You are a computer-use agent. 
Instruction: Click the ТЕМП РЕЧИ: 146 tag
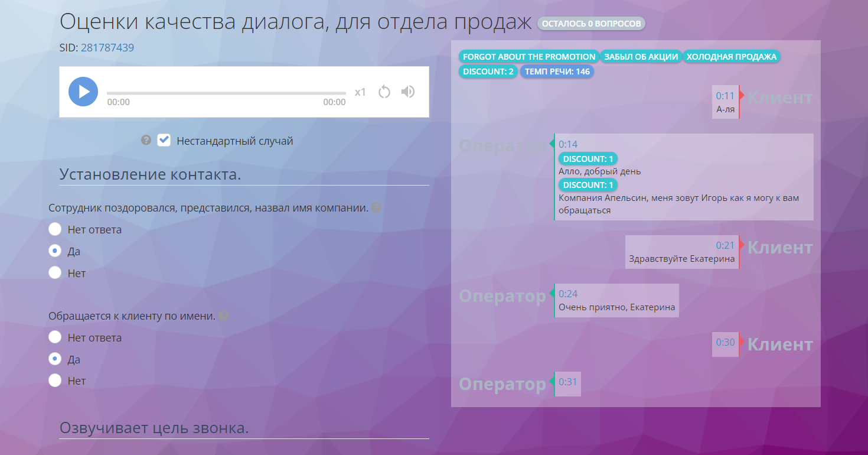coord(557,71)
